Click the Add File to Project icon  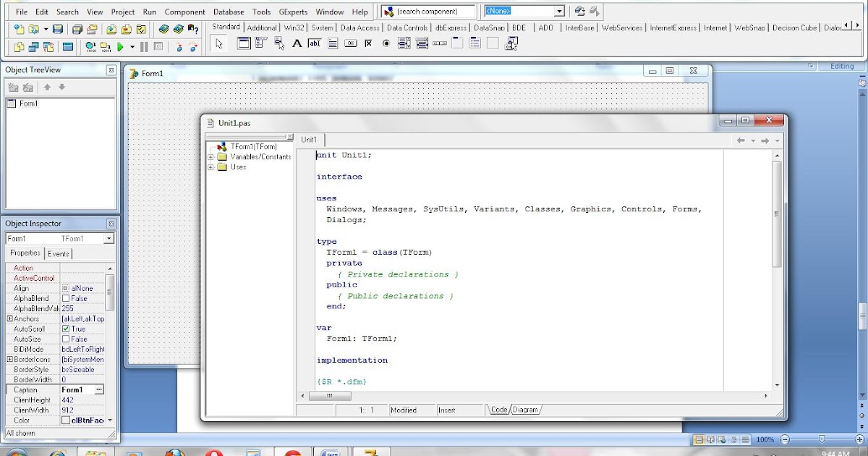point(111,29)
